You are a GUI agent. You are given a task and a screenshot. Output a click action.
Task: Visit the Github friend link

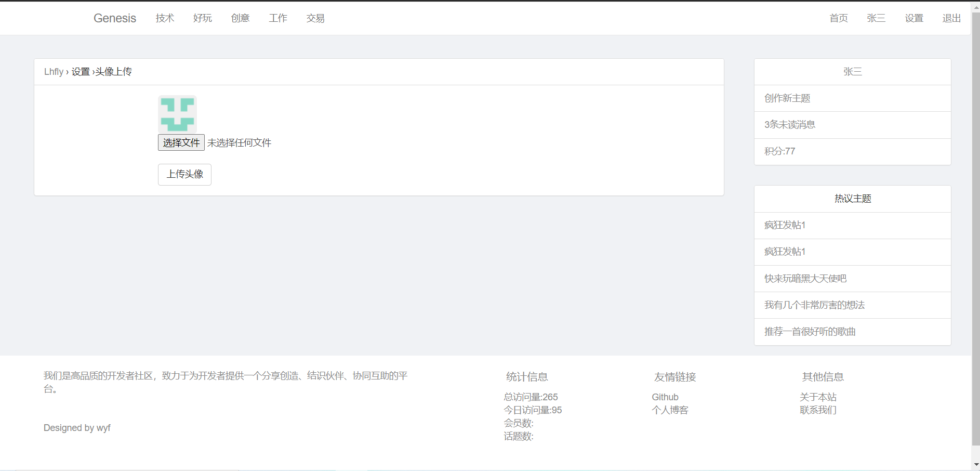(x=665, y=397)
